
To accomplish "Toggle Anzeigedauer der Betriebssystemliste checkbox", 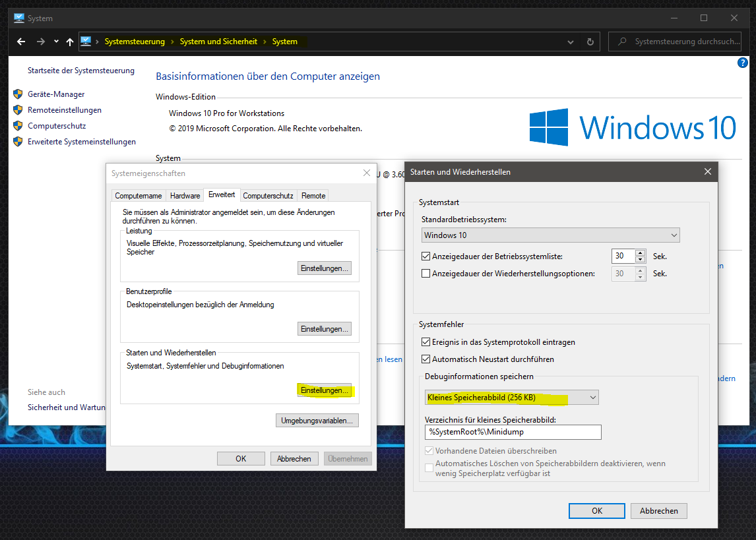I will pyautogui.click(x=426, y=256).
